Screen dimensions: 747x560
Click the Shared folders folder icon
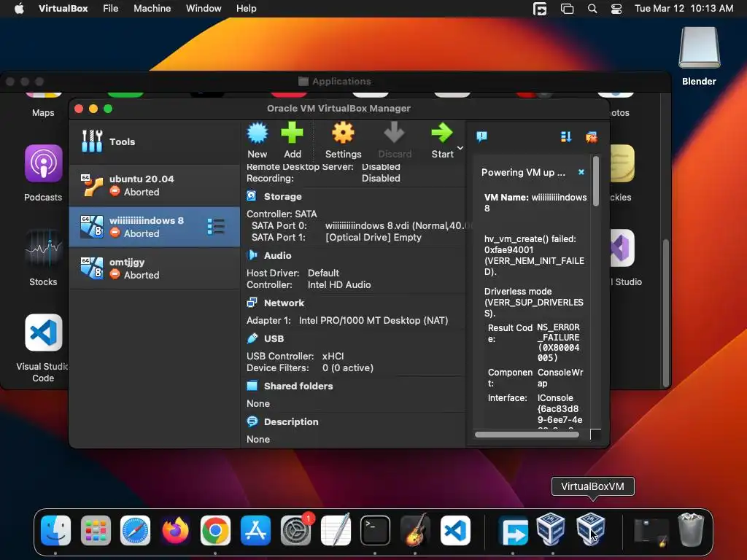(x=252, y=386)
